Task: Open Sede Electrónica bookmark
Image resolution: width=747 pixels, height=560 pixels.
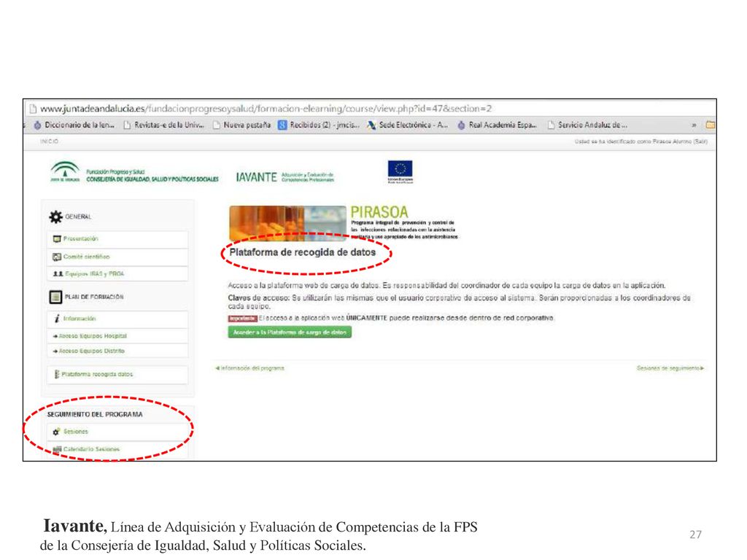Action: (x=408, y=125)
